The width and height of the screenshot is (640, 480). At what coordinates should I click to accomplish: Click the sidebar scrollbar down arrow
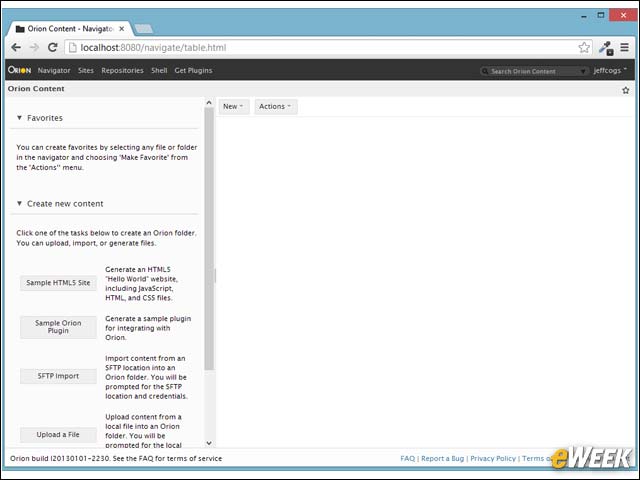pyautogui.click(x=209, y=443)
